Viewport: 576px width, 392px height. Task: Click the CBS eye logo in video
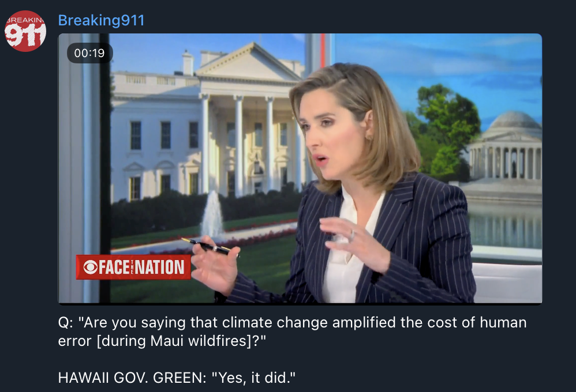coord(91,267)
